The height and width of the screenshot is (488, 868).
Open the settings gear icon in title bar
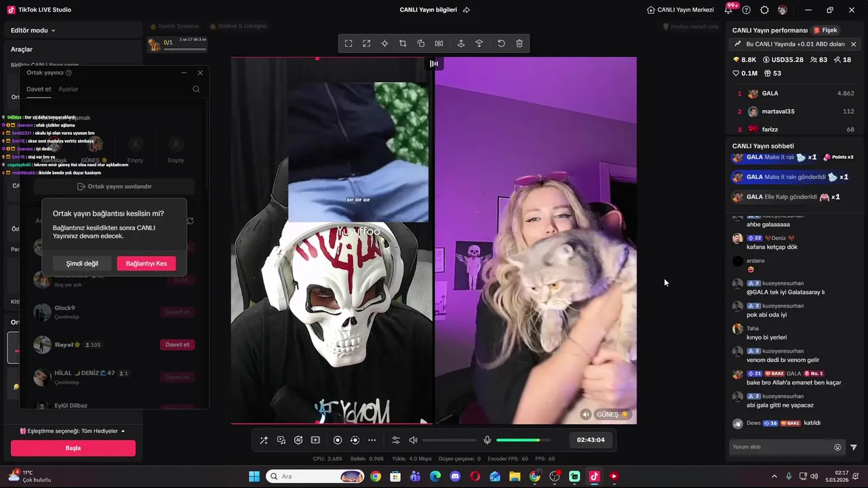(x=764, y=10)
